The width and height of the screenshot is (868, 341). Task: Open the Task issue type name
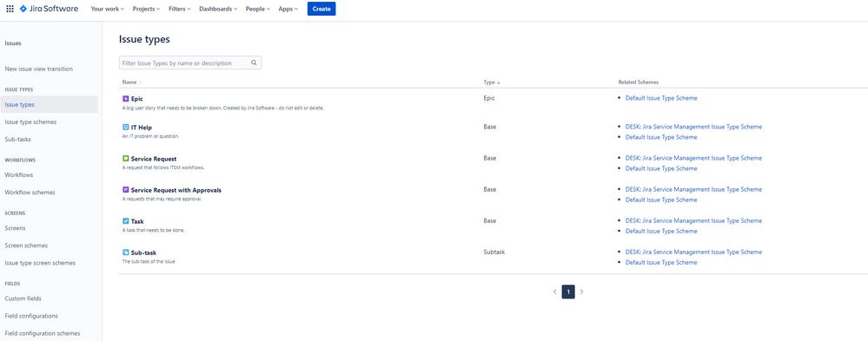coord(137,221)
